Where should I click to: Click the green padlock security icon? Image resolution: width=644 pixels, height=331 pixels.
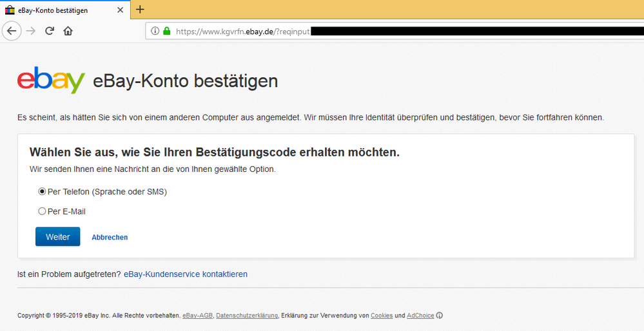point(166,31)
